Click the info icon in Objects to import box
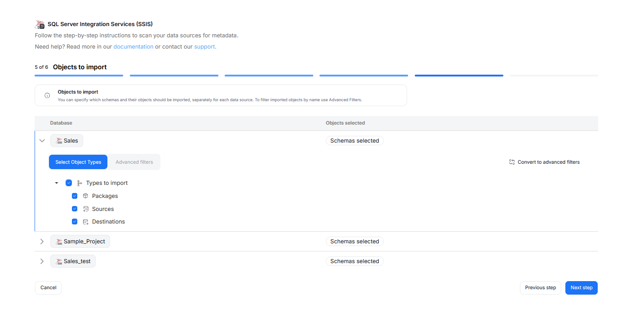This screenshot has width=644, height=336. pyautogui.click(x=47, y=95)
